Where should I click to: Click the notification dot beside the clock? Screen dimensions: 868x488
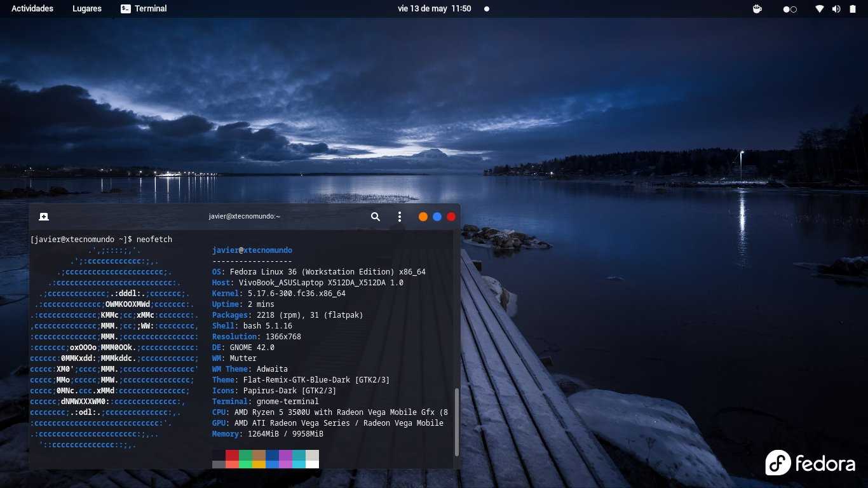tap(487, 9)
